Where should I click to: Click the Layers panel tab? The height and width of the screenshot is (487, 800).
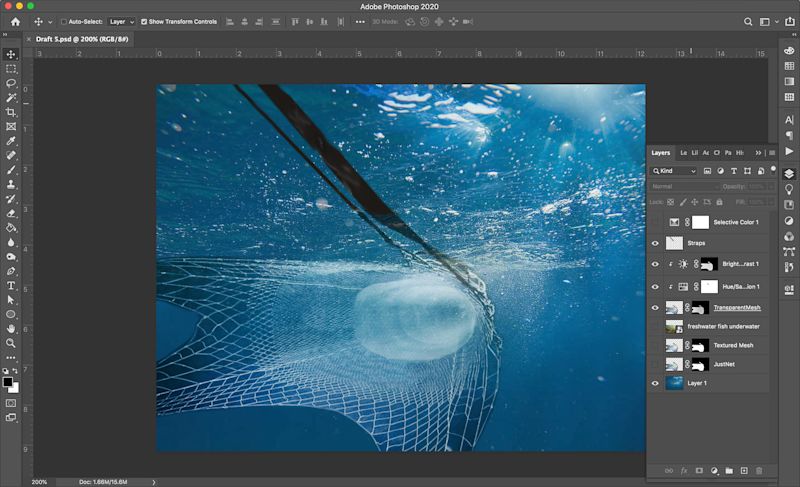[x=661, y=153]
